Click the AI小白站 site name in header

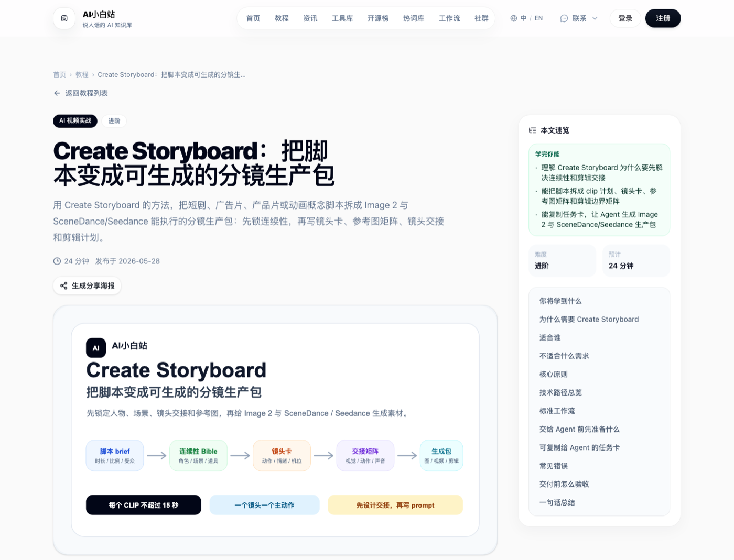coord(99,14)
